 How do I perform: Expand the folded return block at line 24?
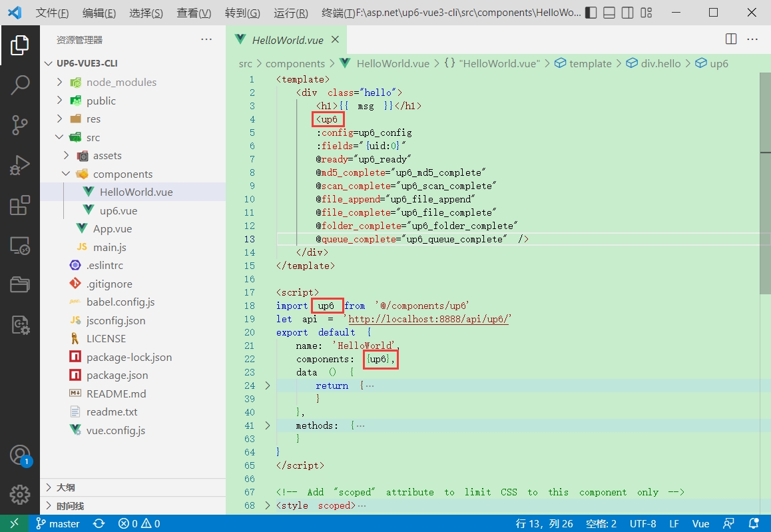point(268,386)
